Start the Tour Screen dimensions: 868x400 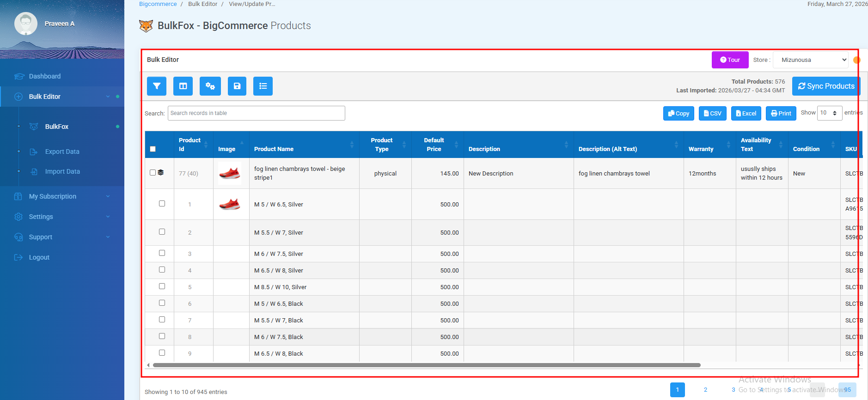point(730,60)
